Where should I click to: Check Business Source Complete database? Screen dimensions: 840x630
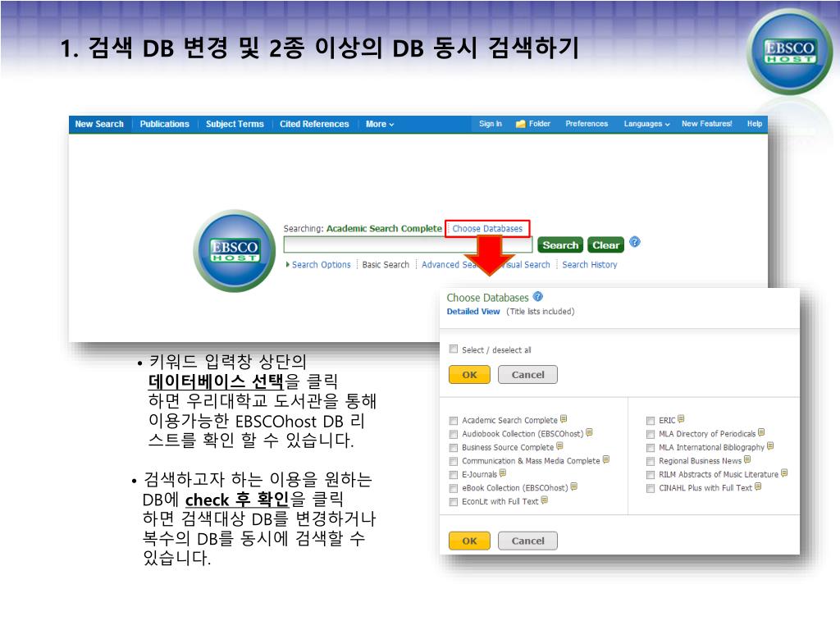454,447
